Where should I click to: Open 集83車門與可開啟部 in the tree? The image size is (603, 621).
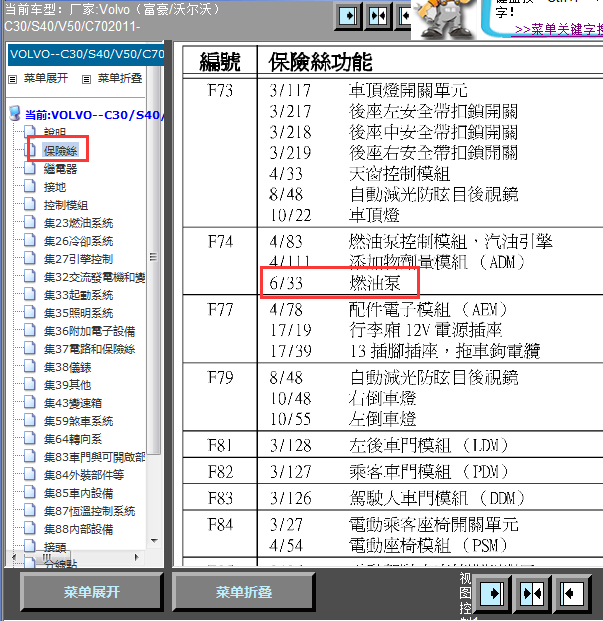pyautogui.click(x=94, y=457)
